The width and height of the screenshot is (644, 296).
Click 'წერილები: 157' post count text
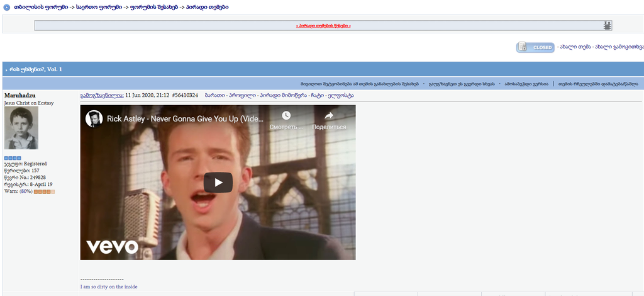point(22,170)
